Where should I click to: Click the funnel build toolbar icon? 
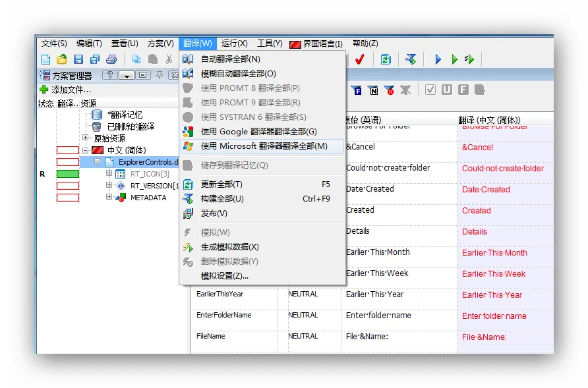coord(411,59)
